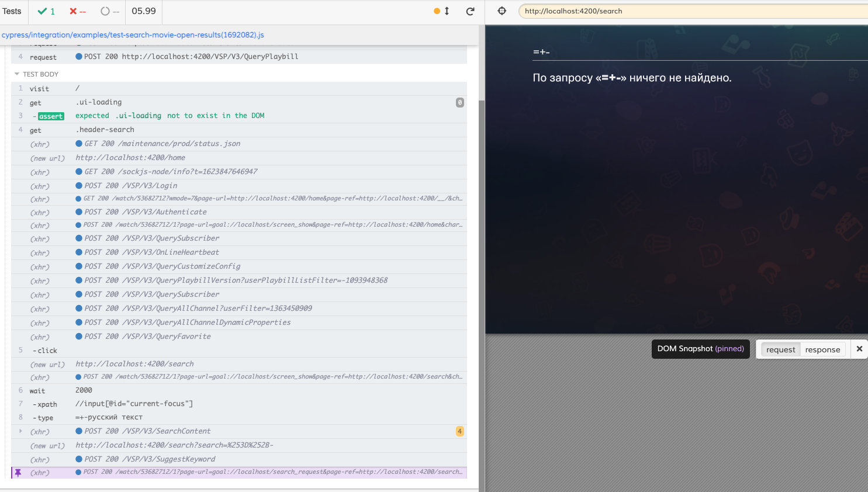Switch to the response tab
The image size is (868, 492).
pyautogui.click(x=822, y=349)
